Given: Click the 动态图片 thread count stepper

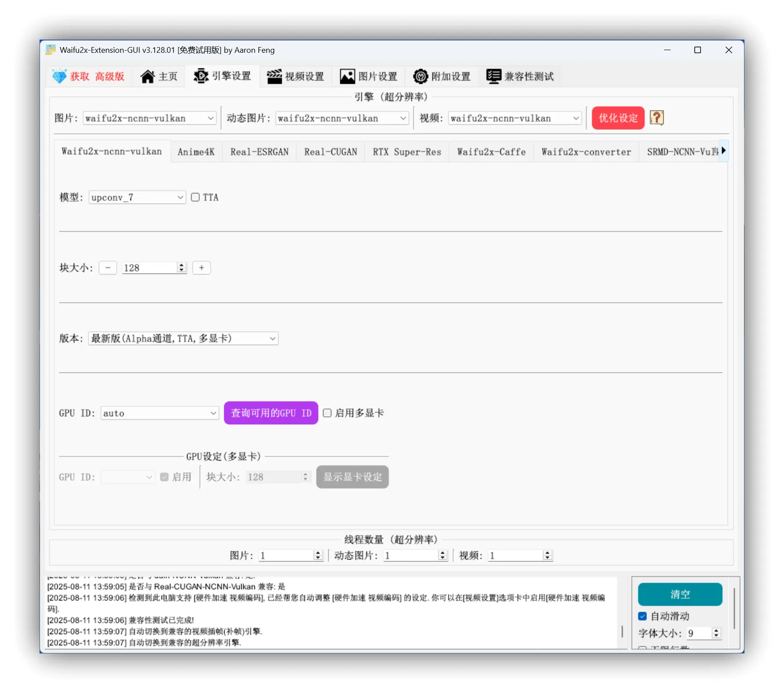Looking at the screenshot, I should pos(443,555).
